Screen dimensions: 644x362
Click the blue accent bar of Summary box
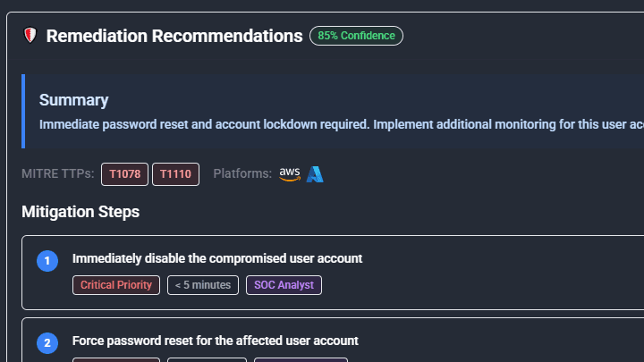pos(23,111)
